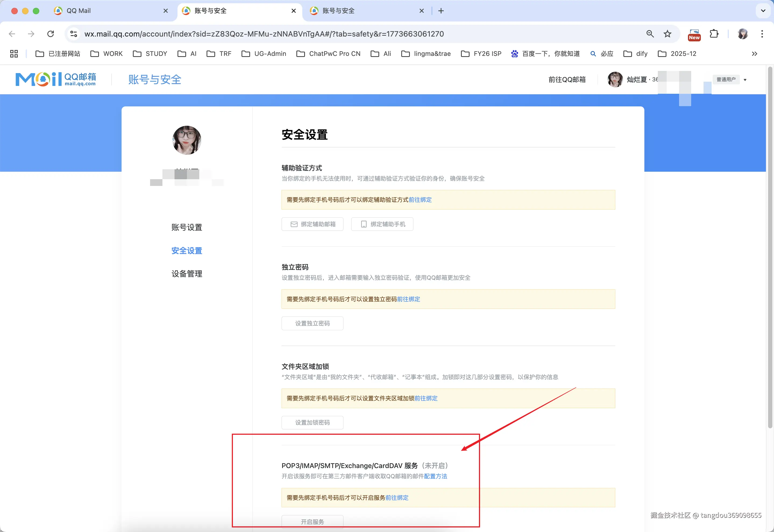Open Chrome three-dot menu
The height and width of the screenshot is (532, 774).
click(x=762, y=34)
